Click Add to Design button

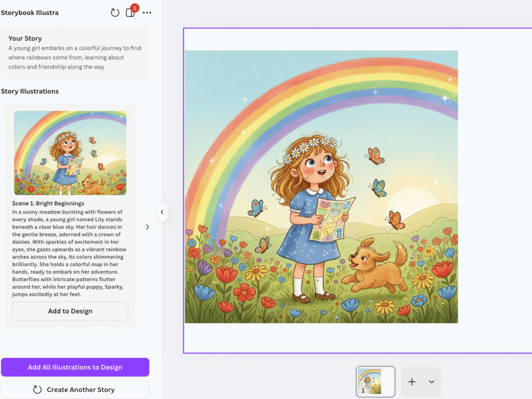coord(70,311)
